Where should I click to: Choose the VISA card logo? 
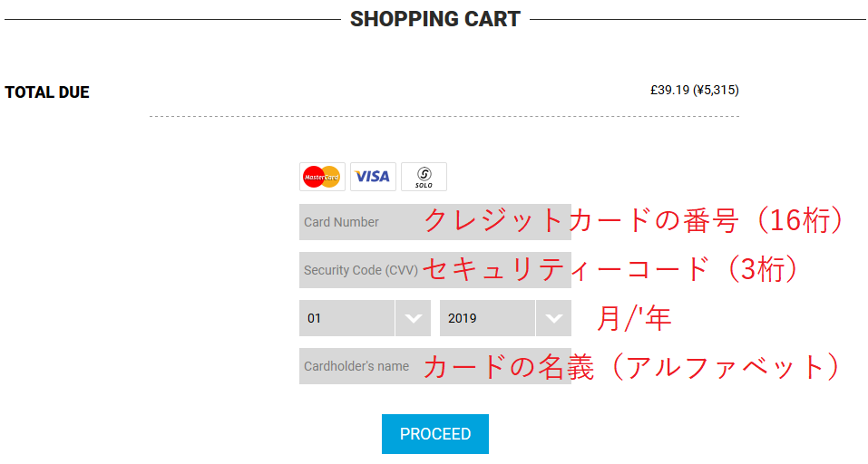[x=373, y=177]
